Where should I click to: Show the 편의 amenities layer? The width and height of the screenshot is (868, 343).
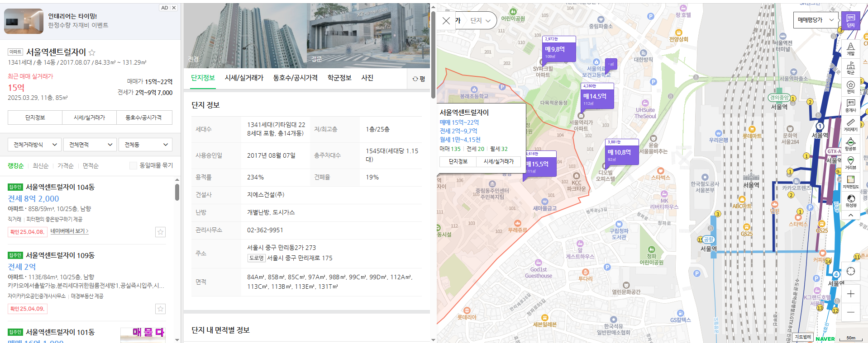[x=850, y=87]
